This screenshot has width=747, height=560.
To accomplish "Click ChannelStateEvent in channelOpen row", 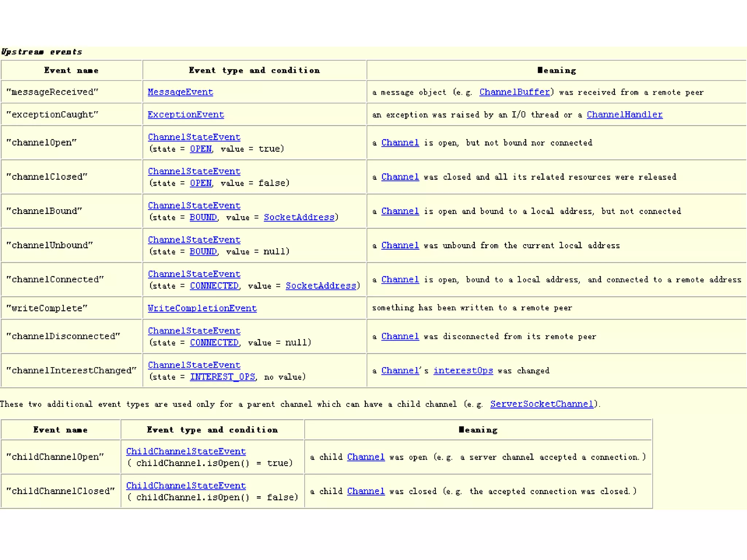I will pyautogui.click(x=194, y=137).
